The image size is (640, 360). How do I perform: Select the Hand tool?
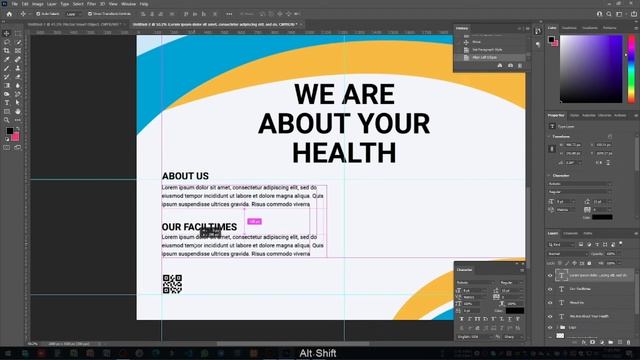point(18,111)
